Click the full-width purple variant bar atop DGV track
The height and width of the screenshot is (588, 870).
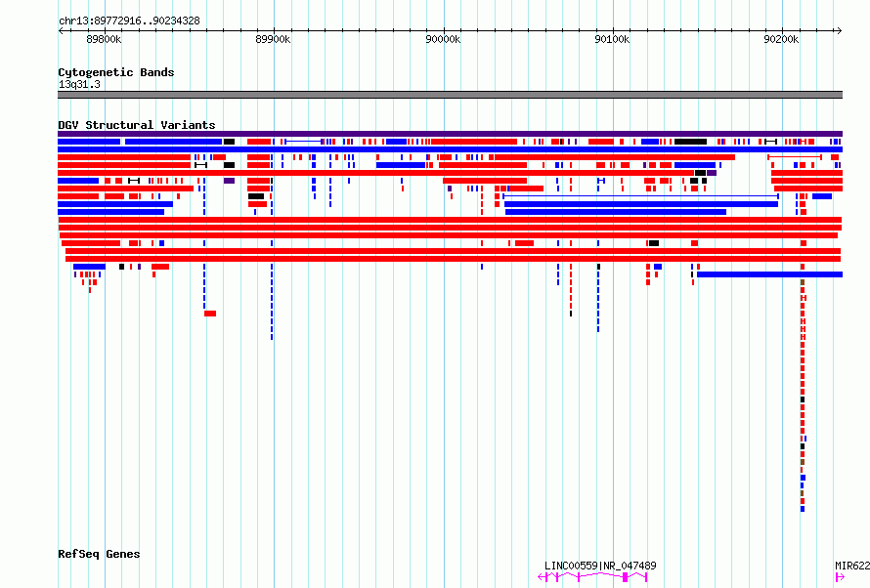[450, 134]
